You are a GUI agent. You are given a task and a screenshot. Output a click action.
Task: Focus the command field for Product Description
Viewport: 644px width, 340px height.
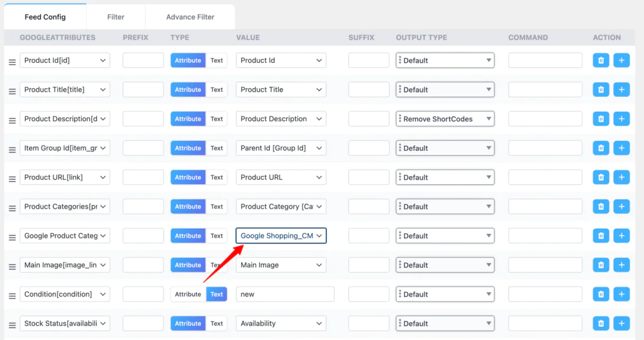click(x=545, y=119)
